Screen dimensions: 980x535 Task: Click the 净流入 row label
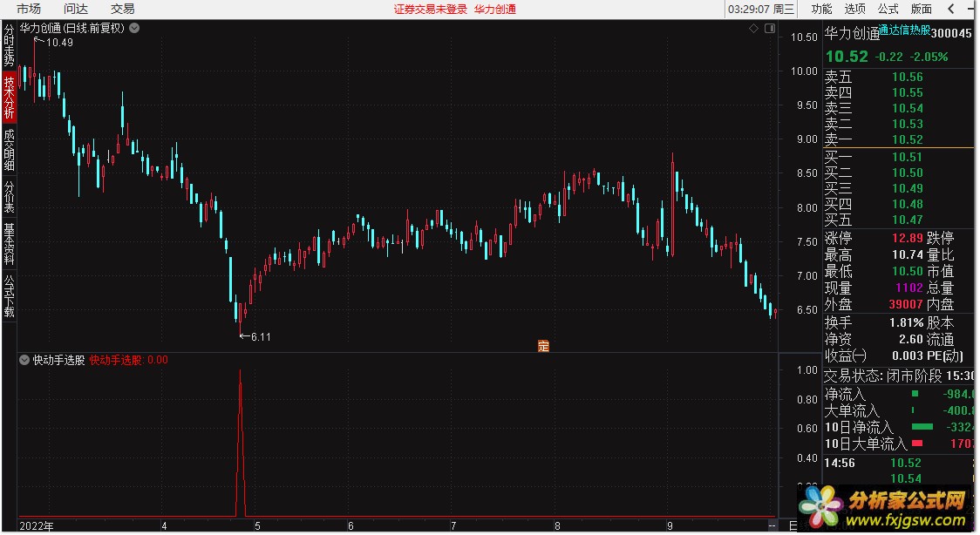click(845, 394)
